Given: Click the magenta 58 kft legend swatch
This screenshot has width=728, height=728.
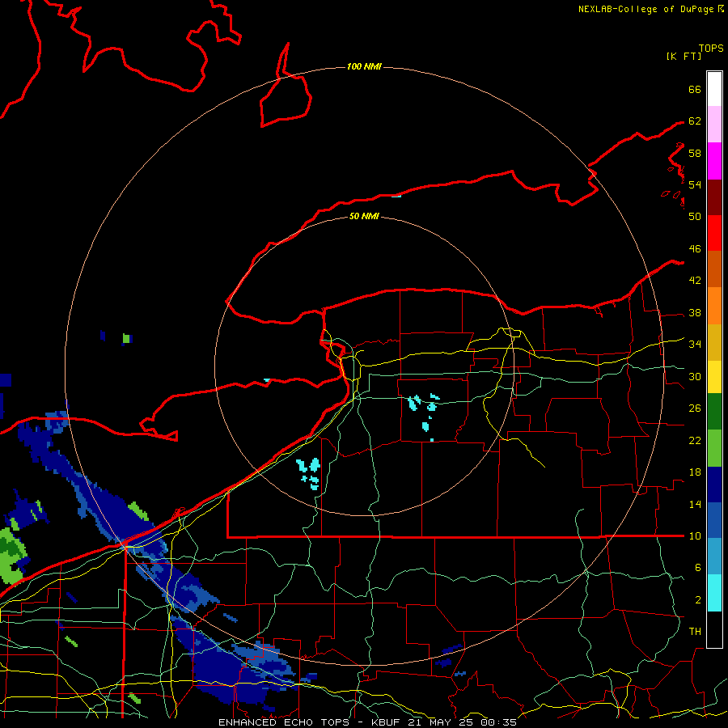Looking at the screenshot, I should pyautogui.click(x=714, y=161).
